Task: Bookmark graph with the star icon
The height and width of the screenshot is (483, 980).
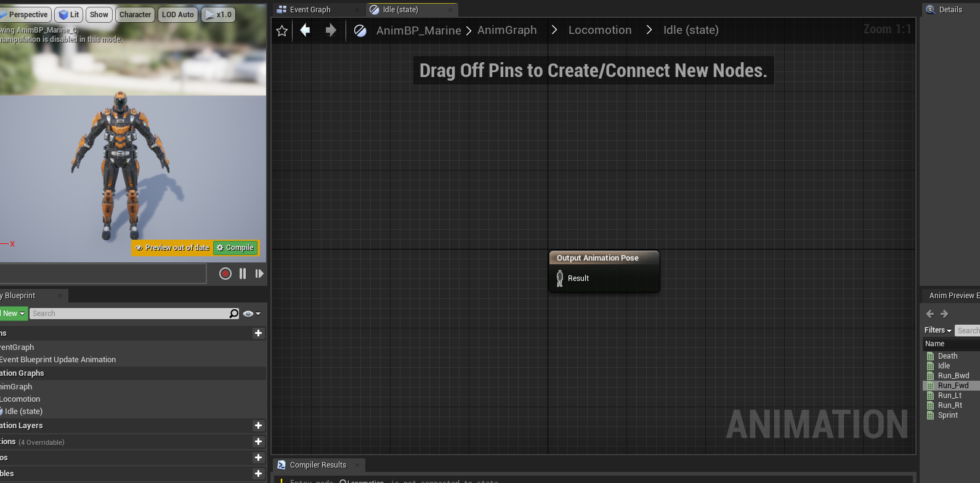Action: pyautogui.click(x=282, y=31)
